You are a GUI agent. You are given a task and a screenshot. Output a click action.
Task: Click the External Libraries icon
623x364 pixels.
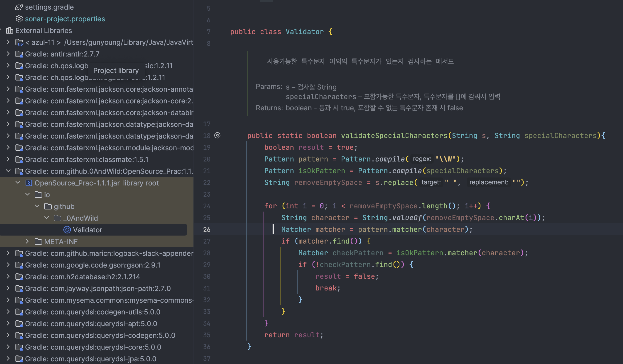(x=10, y=30)
